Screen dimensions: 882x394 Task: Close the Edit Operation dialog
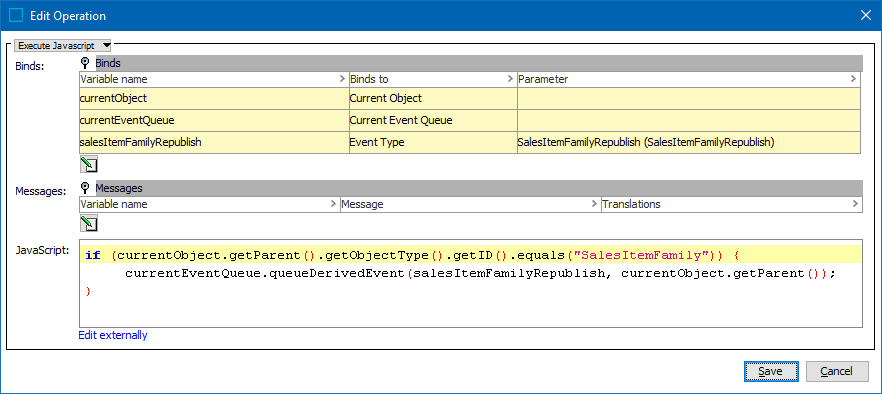[x=866, y=16]
